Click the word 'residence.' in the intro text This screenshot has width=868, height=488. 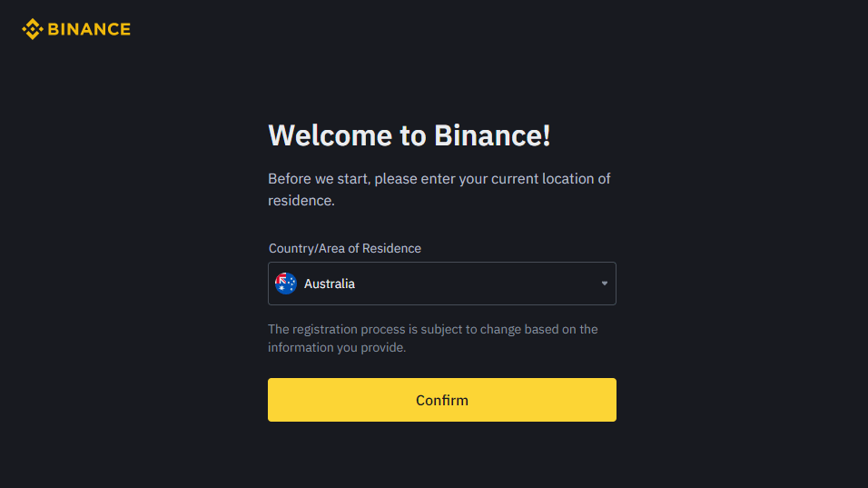(301, 201)
